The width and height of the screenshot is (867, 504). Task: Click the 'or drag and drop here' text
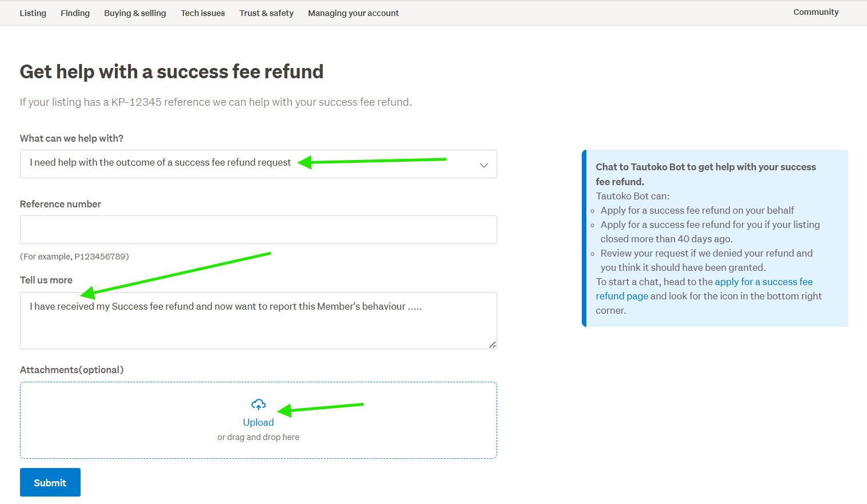click(x=258, y=437)
